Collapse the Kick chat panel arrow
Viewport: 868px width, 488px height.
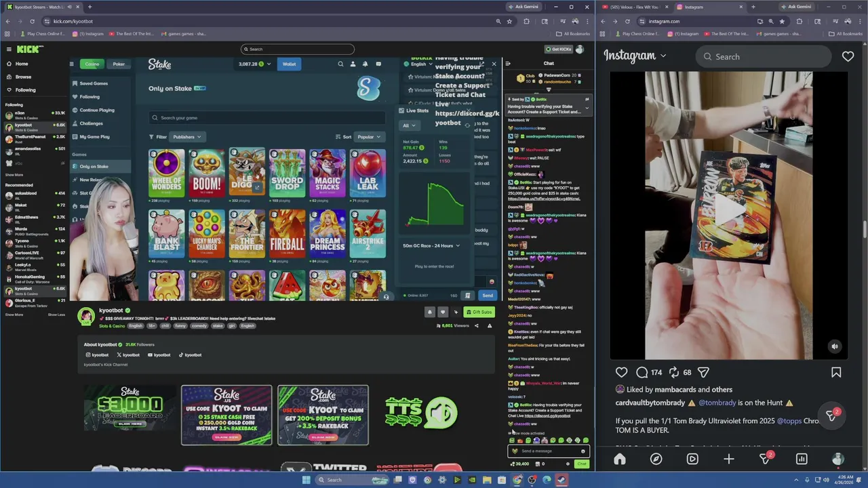coord(507,64)
